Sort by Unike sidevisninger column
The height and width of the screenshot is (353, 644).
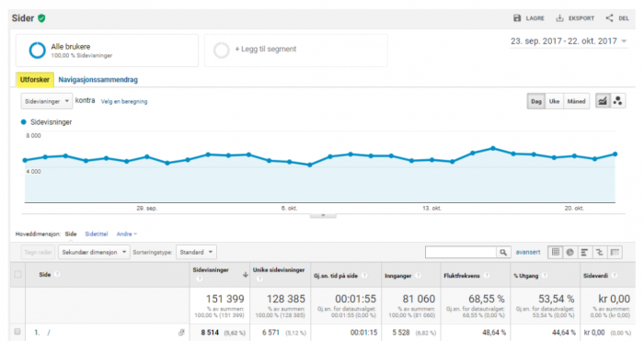pos(279,270)
